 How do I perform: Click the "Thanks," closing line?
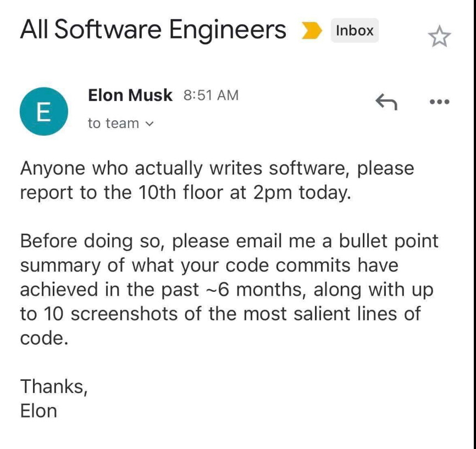coord(54,386)
